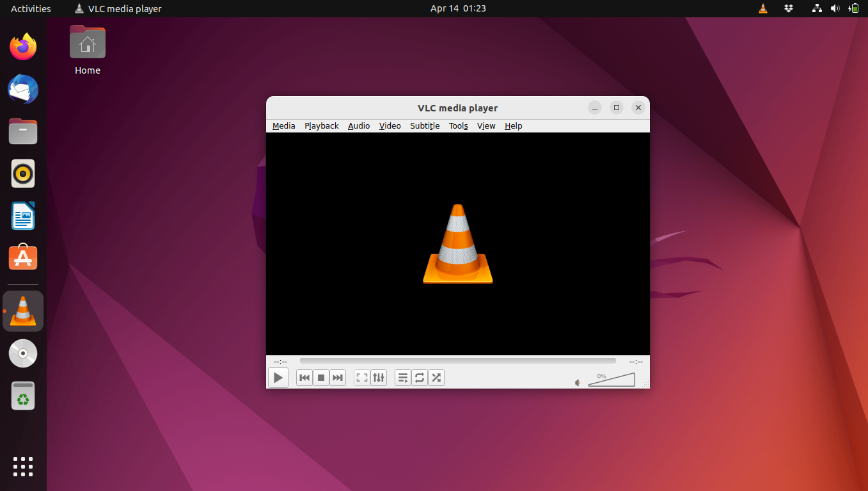Stop playback with the stop button

tap(321, 378)
